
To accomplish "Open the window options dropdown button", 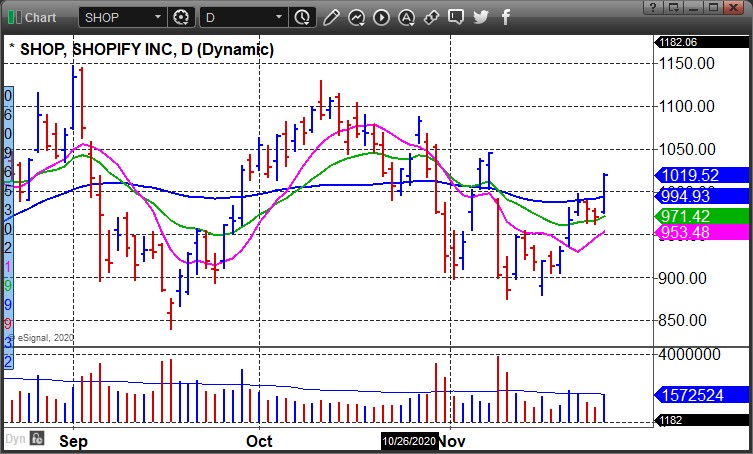I will tap(673, 7).
